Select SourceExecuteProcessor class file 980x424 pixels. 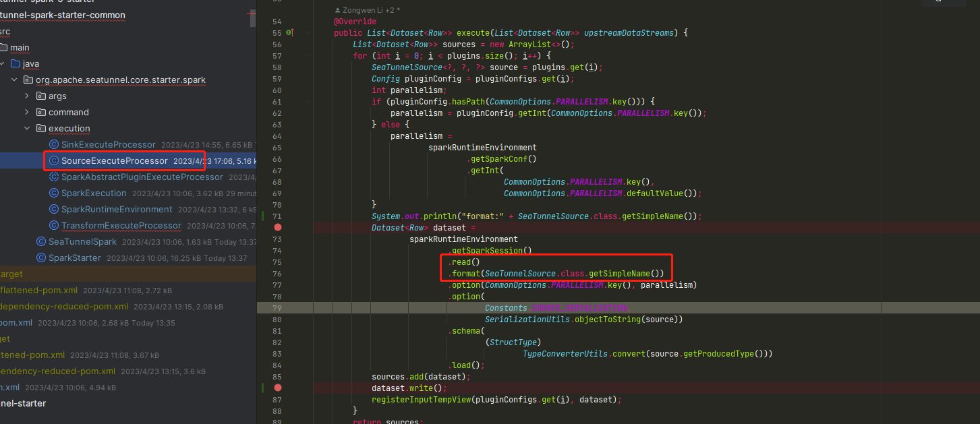coord(114,161)
